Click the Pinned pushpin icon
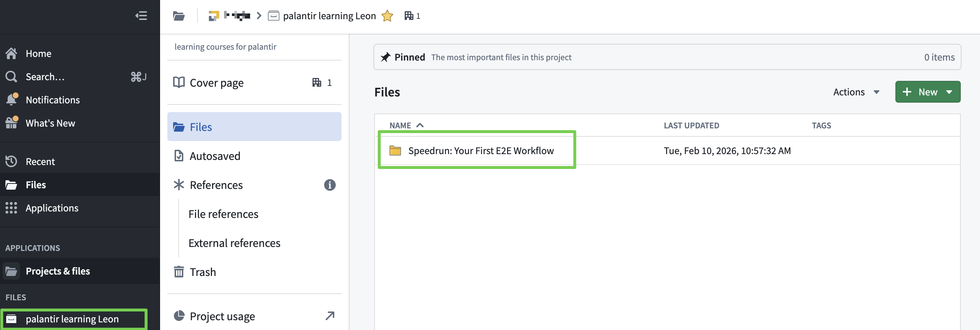 tap(385, 57)
